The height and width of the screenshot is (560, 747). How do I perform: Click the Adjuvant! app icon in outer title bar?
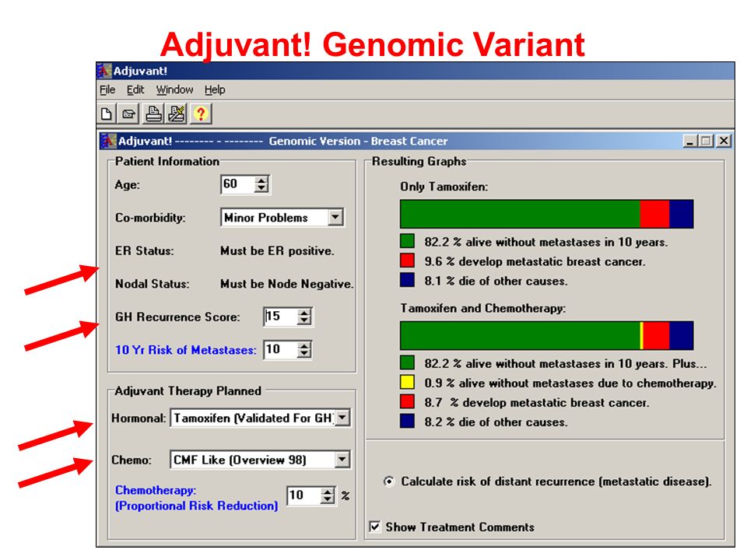[x=103, y=71]
